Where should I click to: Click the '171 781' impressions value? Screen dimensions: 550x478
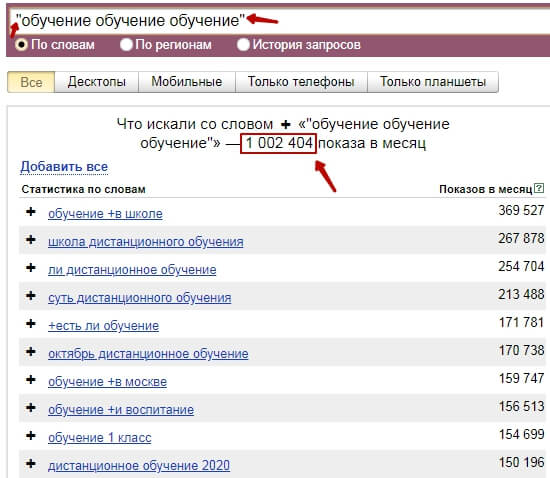coord(521,322)
